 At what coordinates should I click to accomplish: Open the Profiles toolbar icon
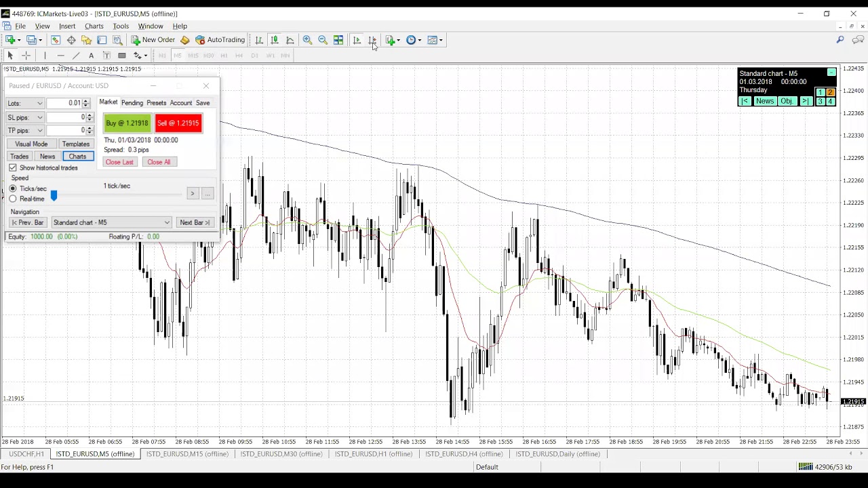coord(31,40)
